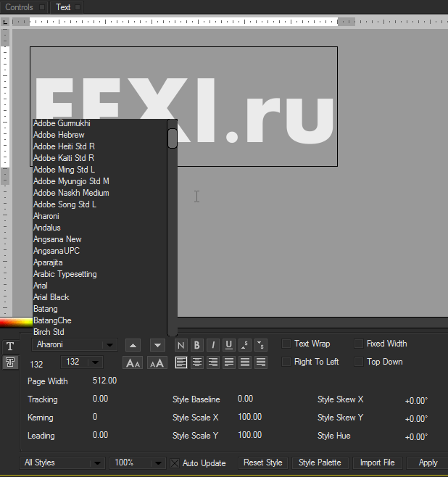Click the small caps AA icon
Image resolution: width=448 pixels, height=477 pixels.
[x=157, y=362]
